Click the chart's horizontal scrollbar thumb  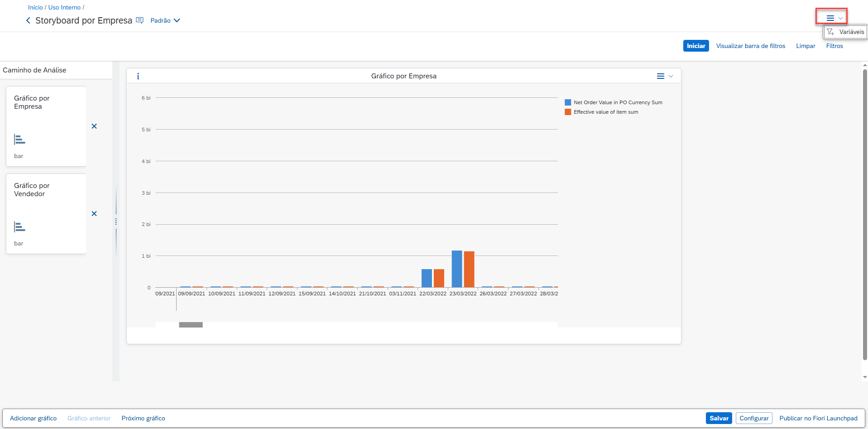191,325
